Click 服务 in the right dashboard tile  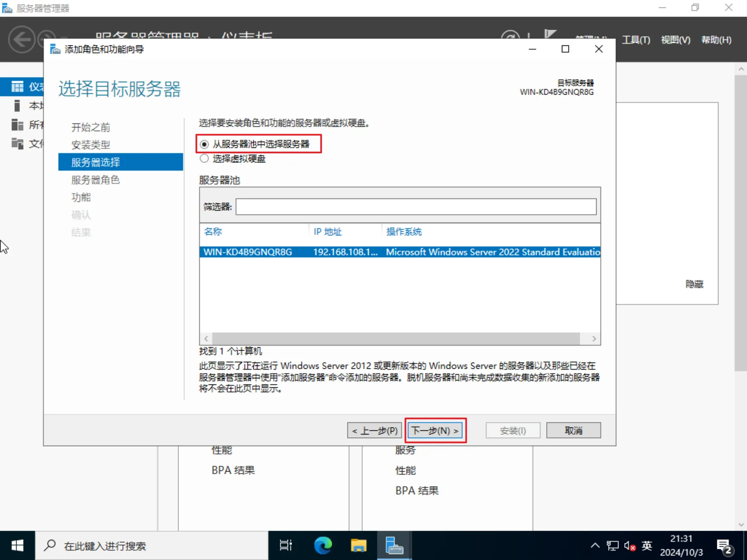(x=405, y=450)
